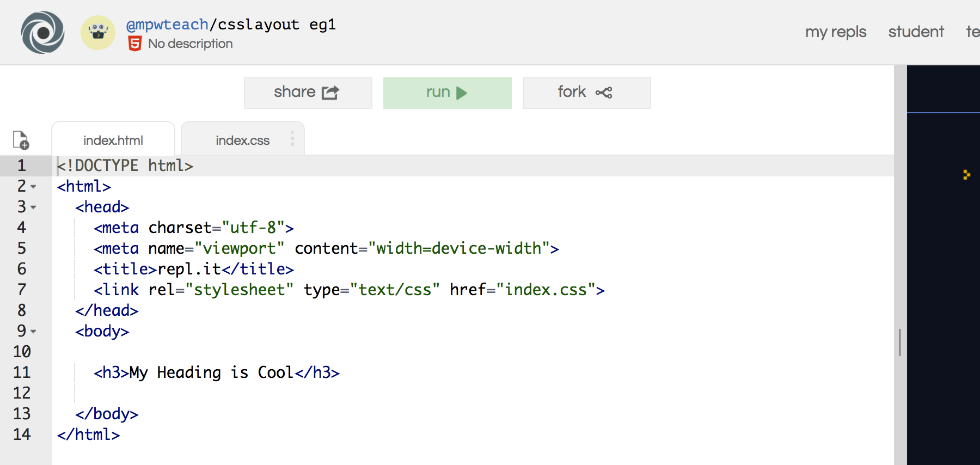Switch to the index.css tab
Screen dimensions: 980x465
243,140
